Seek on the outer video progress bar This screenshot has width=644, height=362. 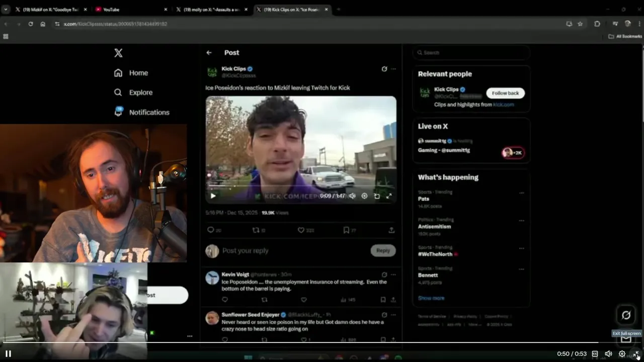point(322,343)
